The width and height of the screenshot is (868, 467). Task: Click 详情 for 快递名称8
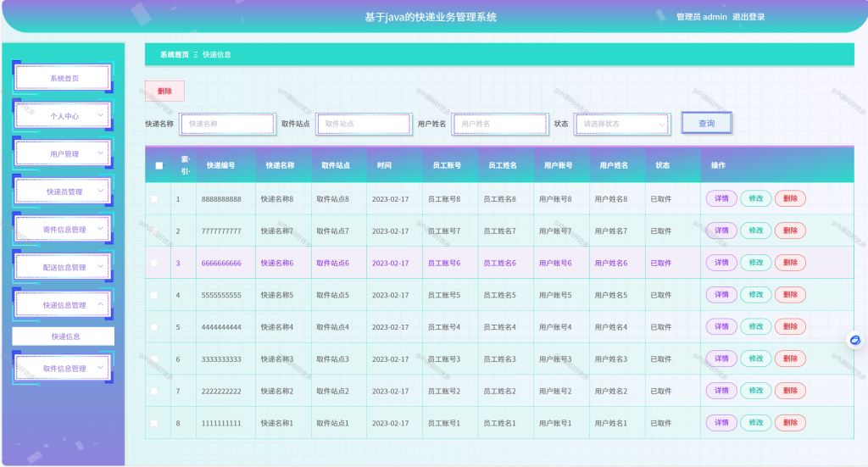tap(721, 198)
